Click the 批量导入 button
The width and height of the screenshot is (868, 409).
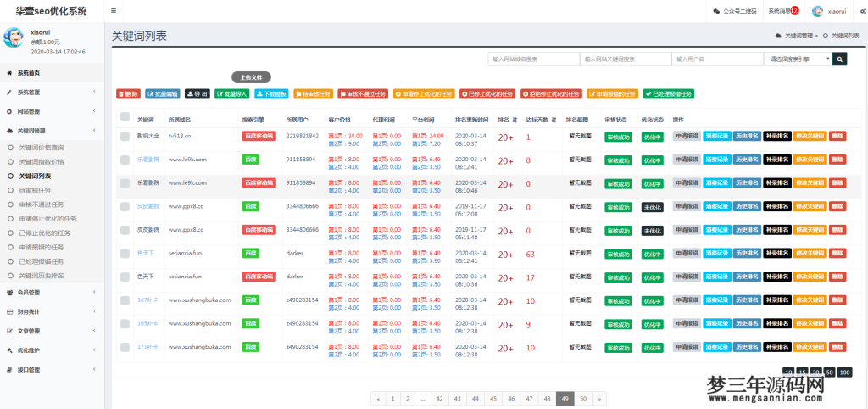(232, 94)
